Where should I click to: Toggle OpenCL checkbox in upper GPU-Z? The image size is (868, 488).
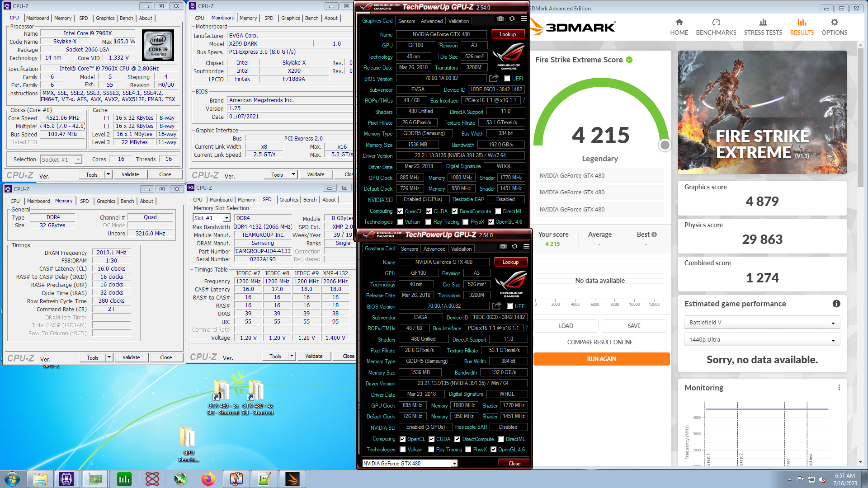400,211
